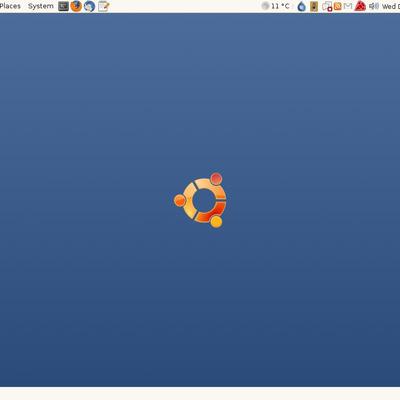
Task: Open the orange RSS feed tray icon
Action: tap(338, 6)
